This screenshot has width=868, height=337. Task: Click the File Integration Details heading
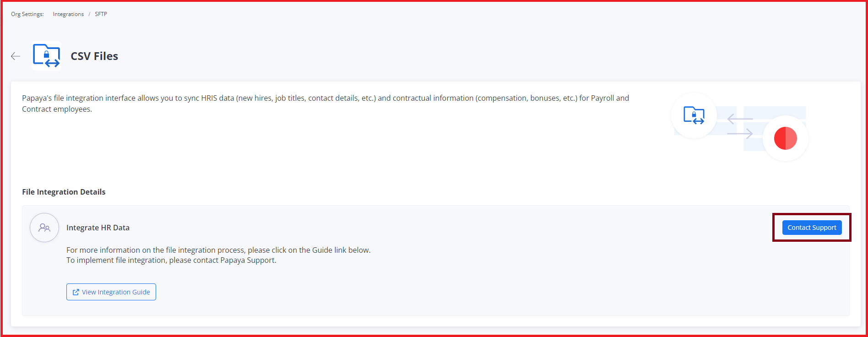64,192
